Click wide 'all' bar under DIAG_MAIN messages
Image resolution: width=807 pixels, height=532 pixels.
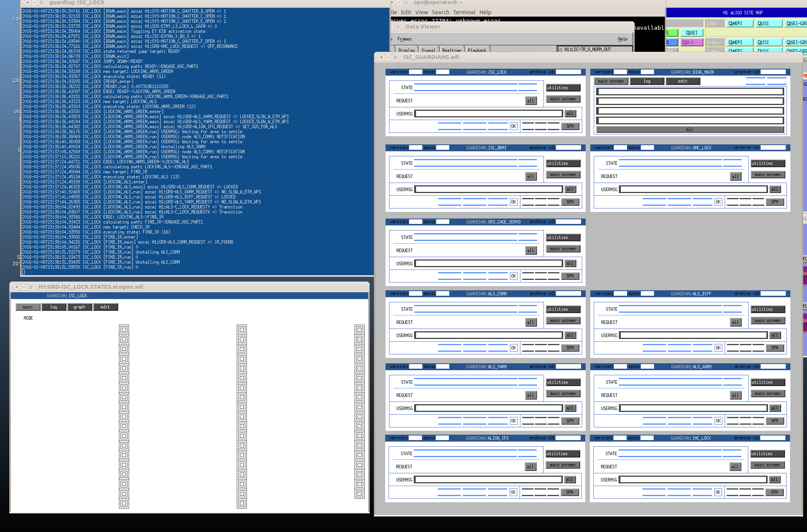[x=690, y=129]
